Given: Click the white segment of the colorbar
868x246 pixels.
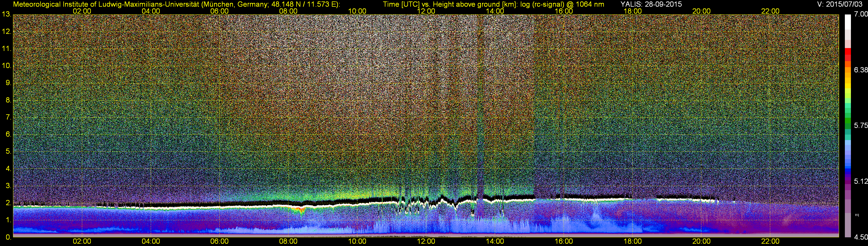Looking at the screenshot, I should (x=848, y=22).
